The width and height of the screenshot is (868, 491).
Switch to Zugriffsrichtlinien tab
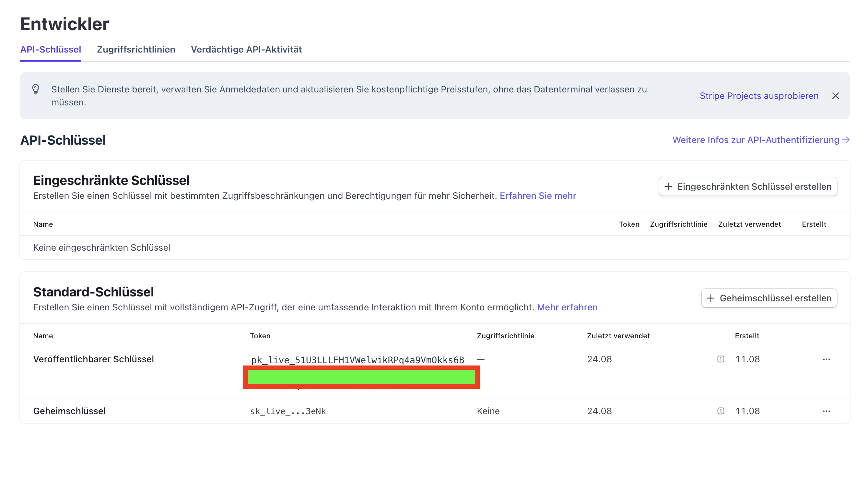point(136,50)
